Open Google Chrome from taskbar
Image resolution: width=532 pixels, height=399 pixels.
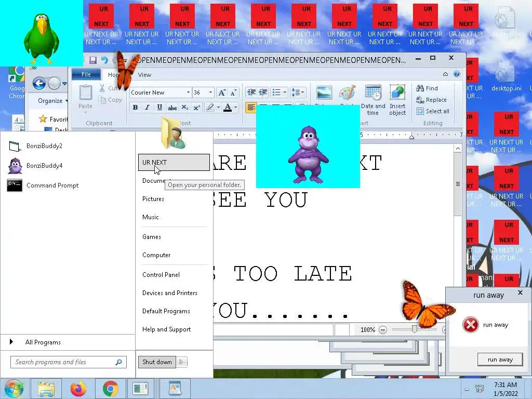coord(111,389)
